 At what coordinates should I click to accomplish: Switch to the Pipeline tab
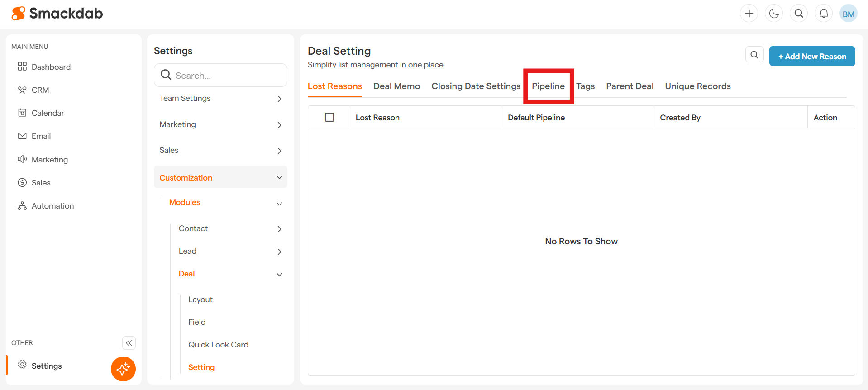click(548, 86)
